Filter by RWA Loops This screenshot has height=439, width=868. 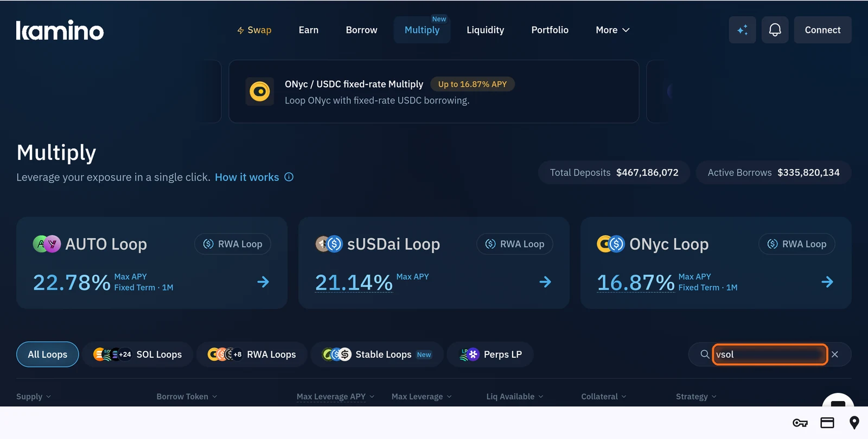(x=252, y=354)
